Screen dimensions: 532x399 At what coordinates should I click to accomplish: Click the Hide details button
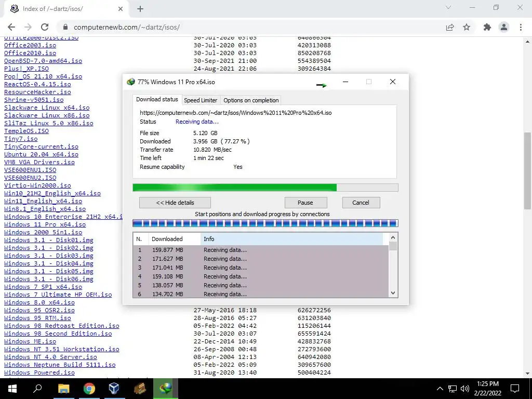pyautogui.click(x=175, y=203)
